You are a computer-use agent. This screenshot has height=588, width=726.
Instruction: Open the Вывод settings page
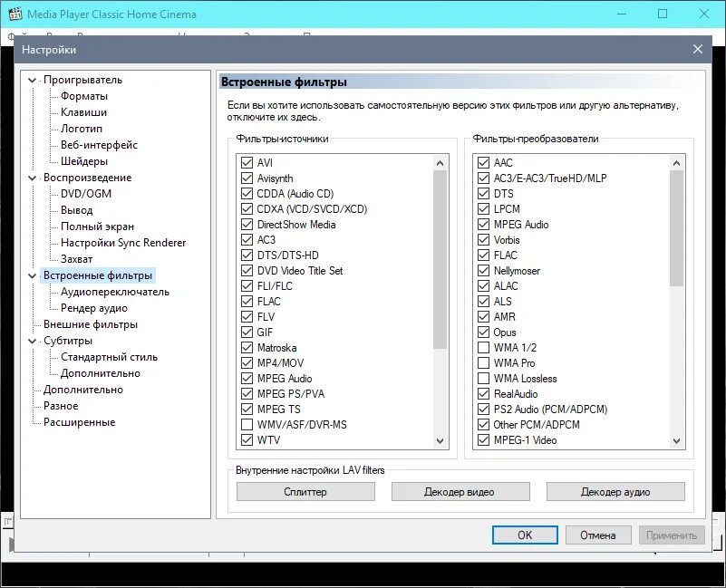77,210
